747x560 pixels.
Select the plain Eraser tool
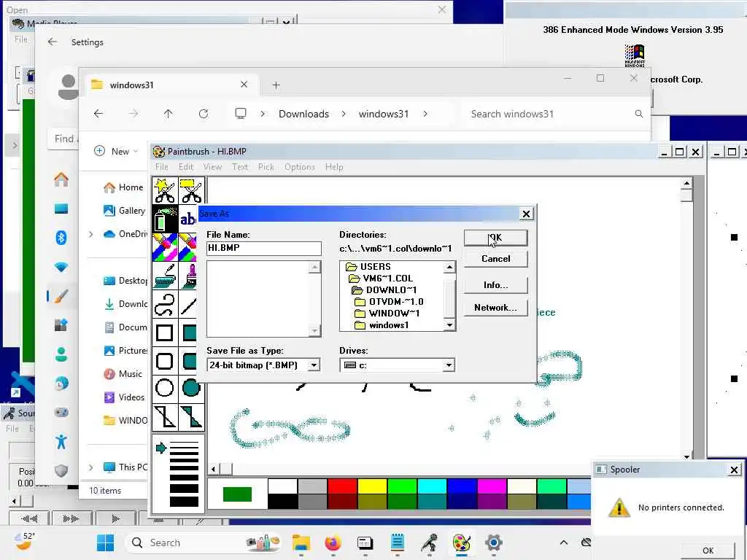187,247
